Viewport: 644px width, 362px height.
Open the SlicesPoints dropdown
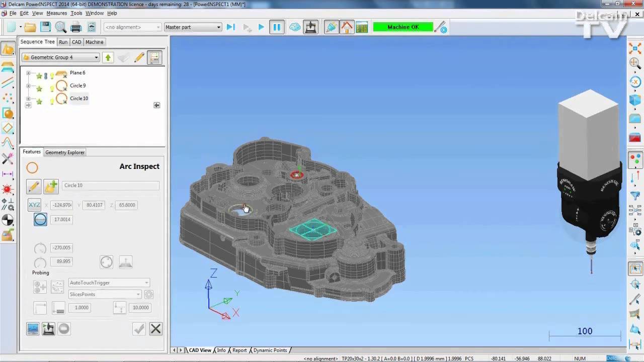105,295
